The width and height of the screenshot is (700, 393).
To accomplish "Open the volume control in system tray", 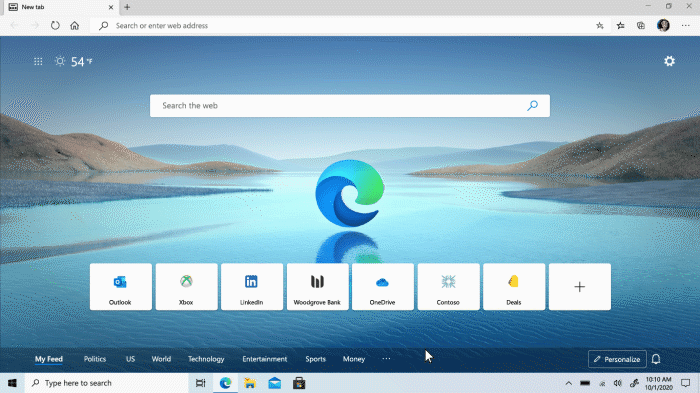I will (617, 383).
